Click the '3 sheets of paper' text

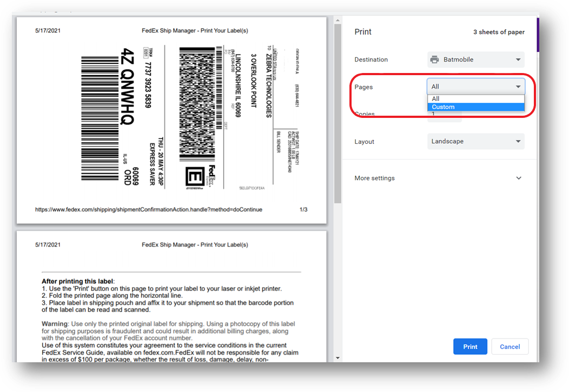click(x=499, y=32)
